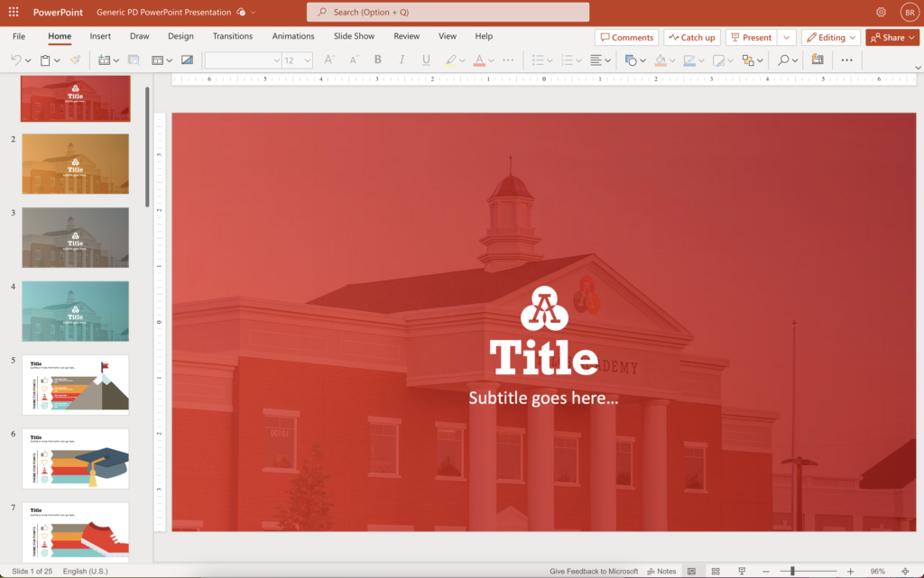
Task: Open the app launcher waffle menu
Action: pos(14,12)
